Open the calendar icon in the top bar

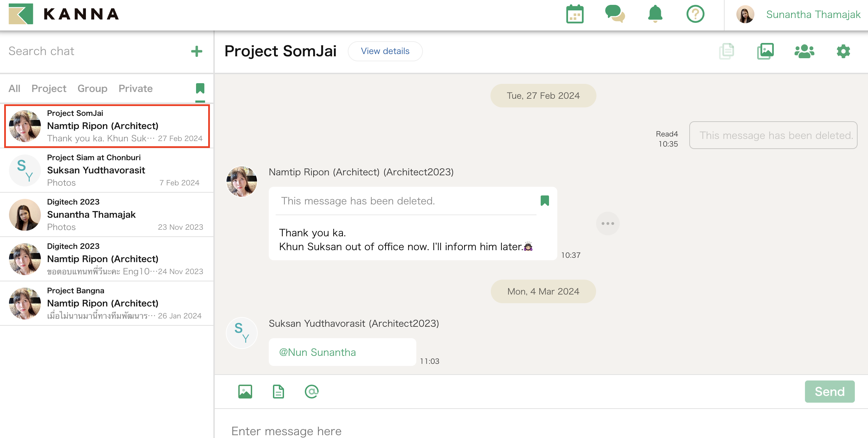point(575,15)
